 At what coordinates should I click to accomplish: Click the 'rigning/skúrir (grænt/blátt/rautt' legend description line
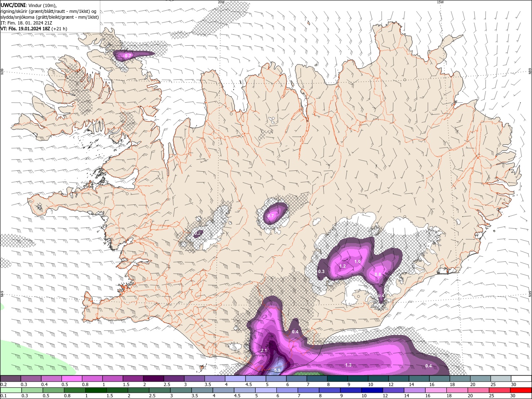[x=49, y=11]
